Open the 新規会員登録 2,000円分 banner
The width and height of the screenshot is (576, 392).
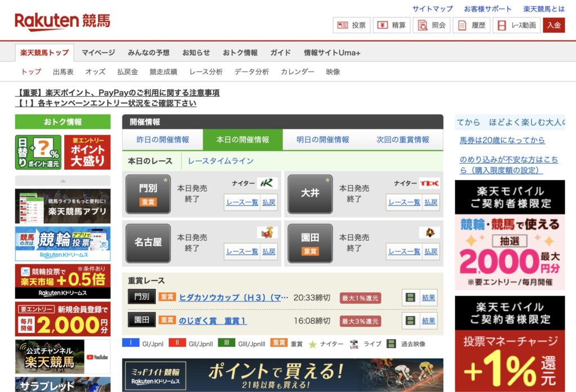[63, 319]
